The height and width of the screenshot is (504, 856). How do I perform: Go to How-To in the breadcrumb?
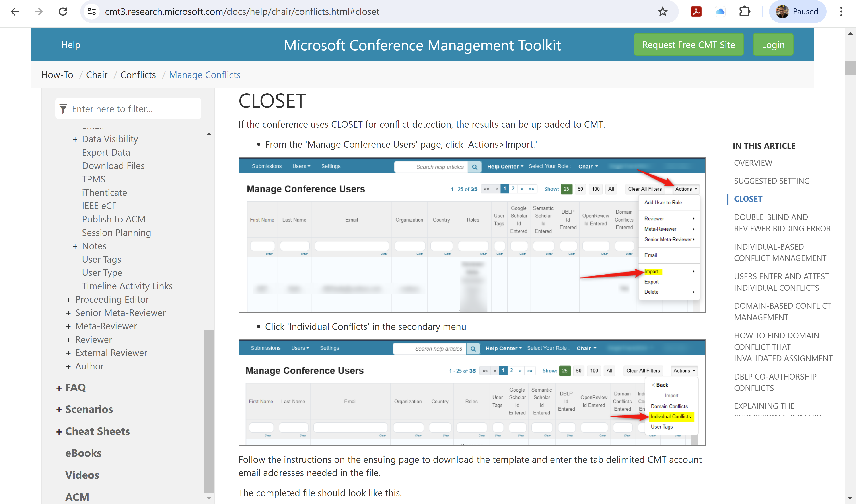tap(57, 75)
